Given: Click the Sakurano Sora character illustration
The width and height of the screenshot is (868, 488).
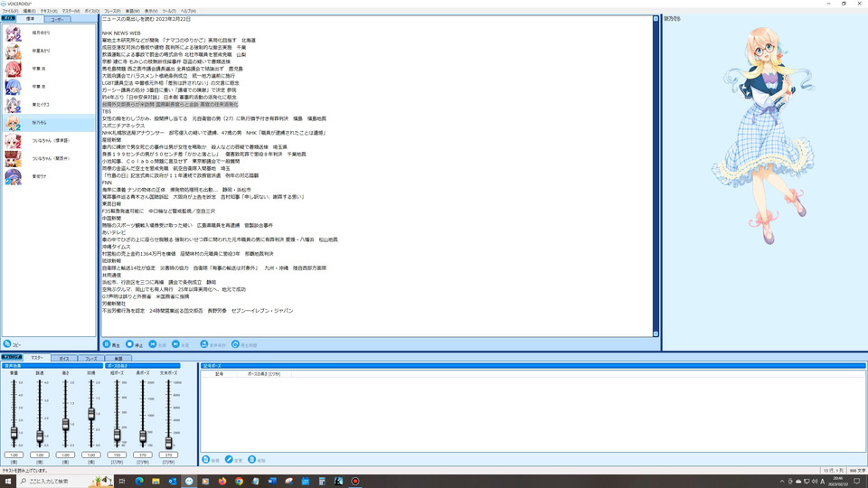Looking at the screenshot, I should coord(765,135).
